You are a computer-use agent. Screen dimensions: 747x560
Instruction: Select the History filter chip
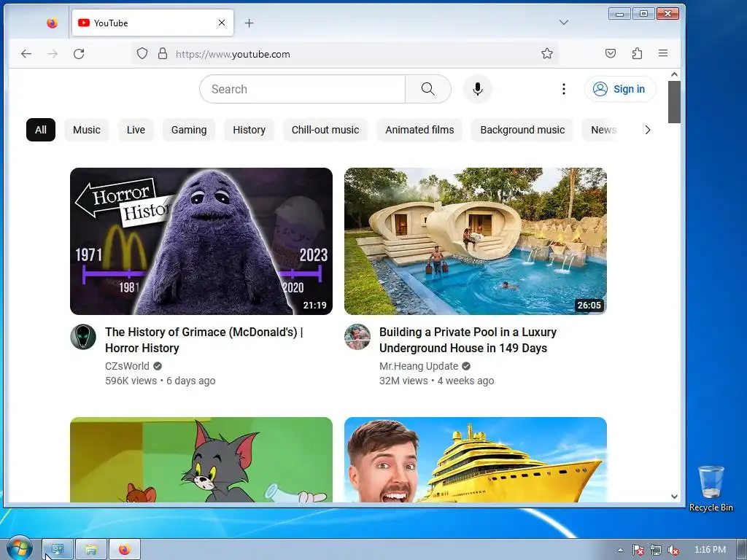click(x=249, y=130)
